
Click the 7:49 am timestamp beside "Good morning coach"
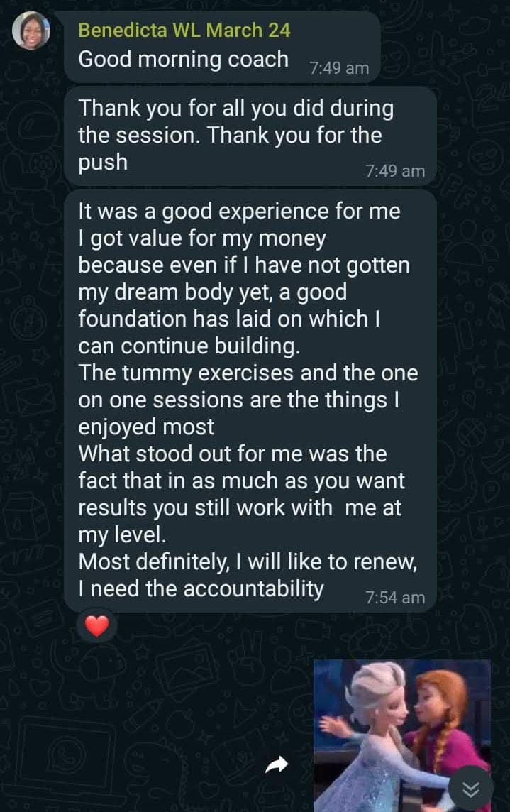[339, 68]
